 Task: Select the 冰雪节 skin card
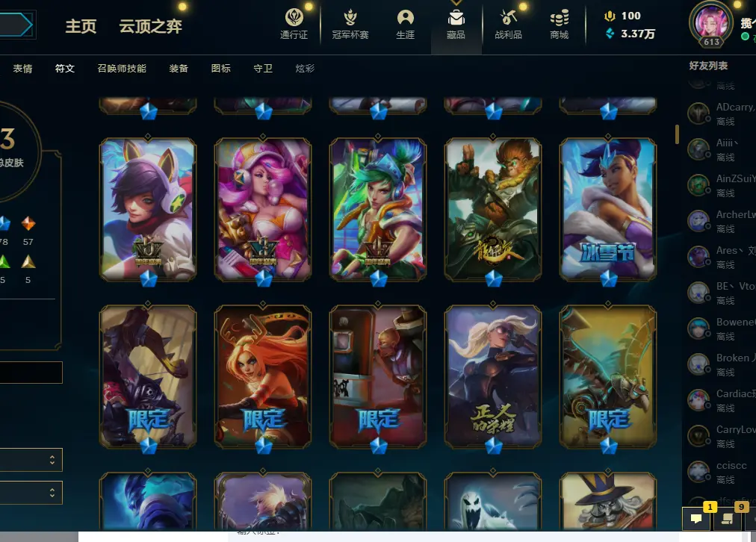608,209
